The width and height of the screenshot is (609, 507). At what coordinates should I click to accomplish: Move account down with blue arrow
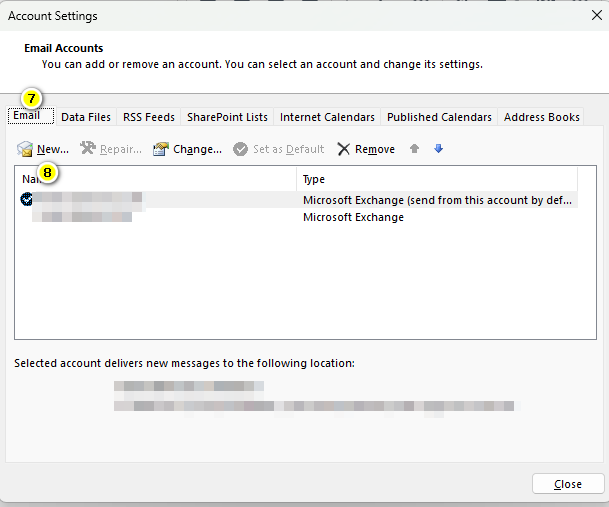point(438,149)
